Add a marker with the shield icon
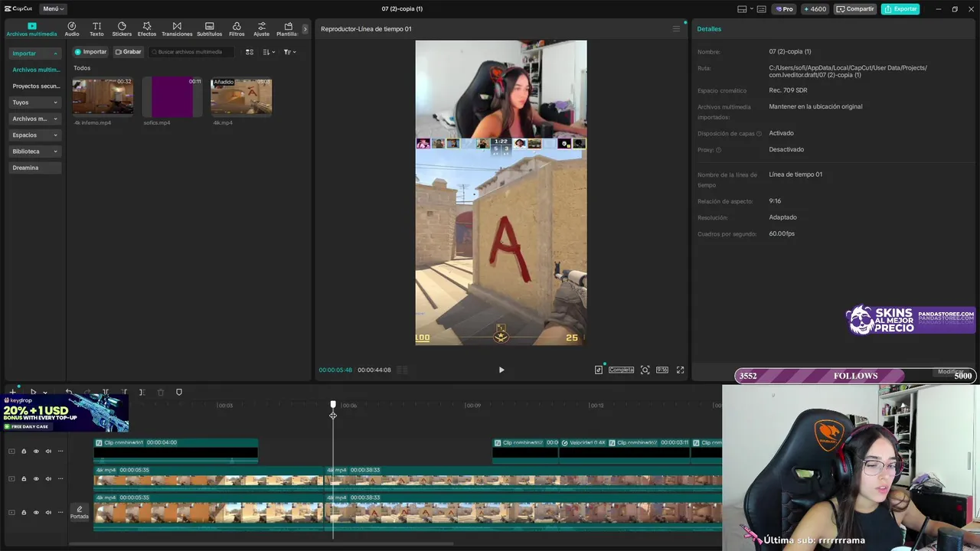Screen dimensions: 980x551 click(x=179, y=393)
